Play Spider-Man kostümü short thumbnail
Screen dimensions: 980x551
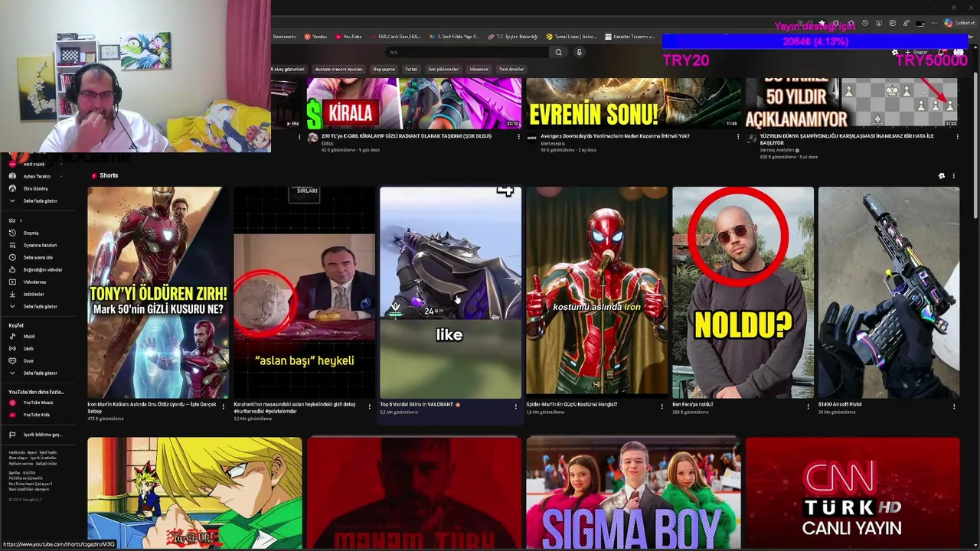(x=596, y=292)
